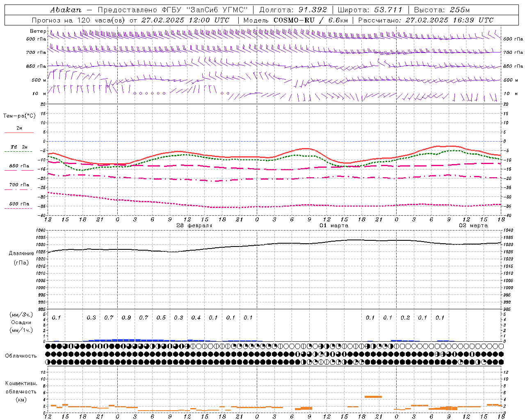Click the '0.9' precipitation value
This screenshot has height=420, width=525.
pos(126,317)
